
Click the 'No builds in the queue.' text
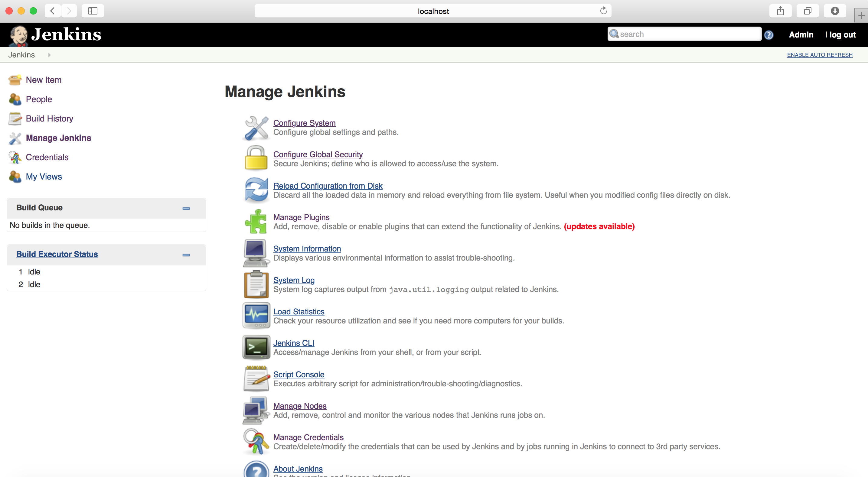[x=50, y=226]
